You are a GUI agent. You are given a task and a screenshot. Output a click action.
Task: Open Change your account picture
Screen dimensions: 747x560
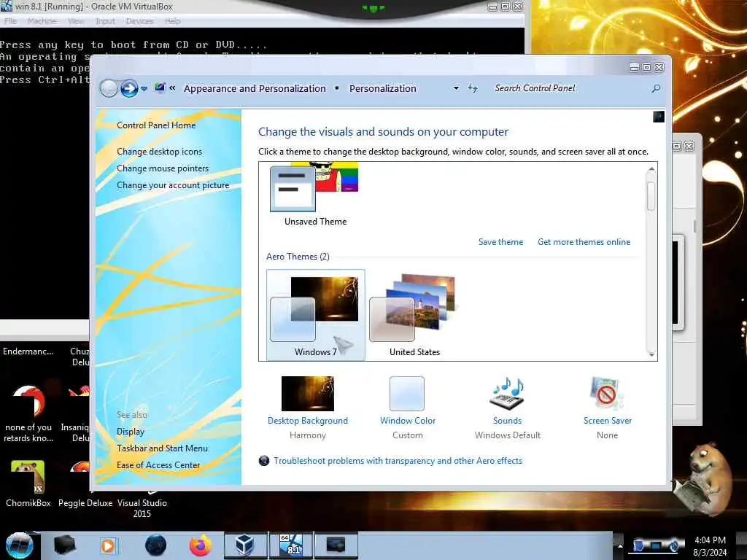[173, 185]
